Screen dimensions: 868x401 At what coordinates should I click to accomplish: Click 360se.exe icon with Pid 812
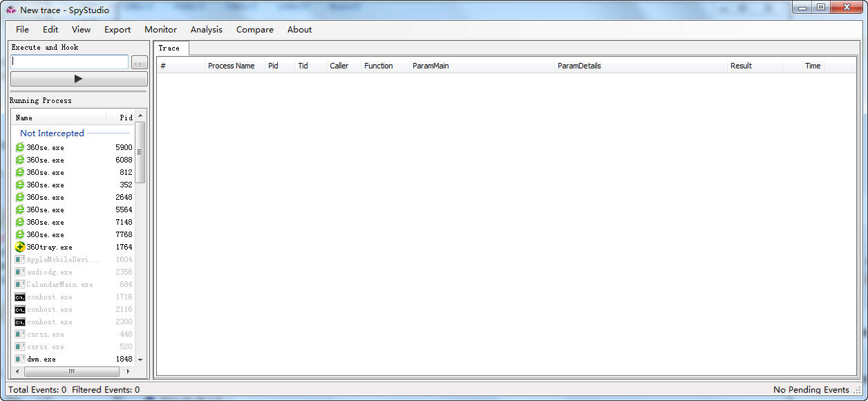[x=20, y=172]
